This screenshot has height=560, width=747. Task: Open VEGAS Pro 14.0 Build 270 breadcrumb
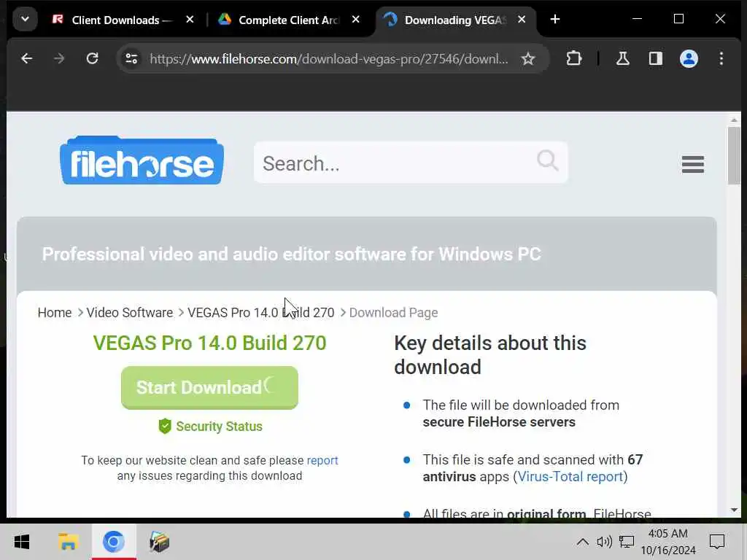pos(260,313)
